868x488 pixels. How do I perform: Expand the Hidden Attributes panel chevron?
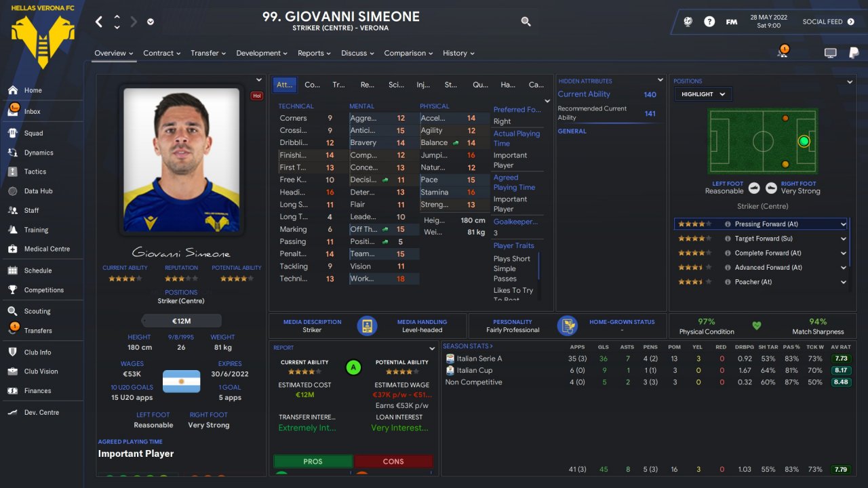660,81
